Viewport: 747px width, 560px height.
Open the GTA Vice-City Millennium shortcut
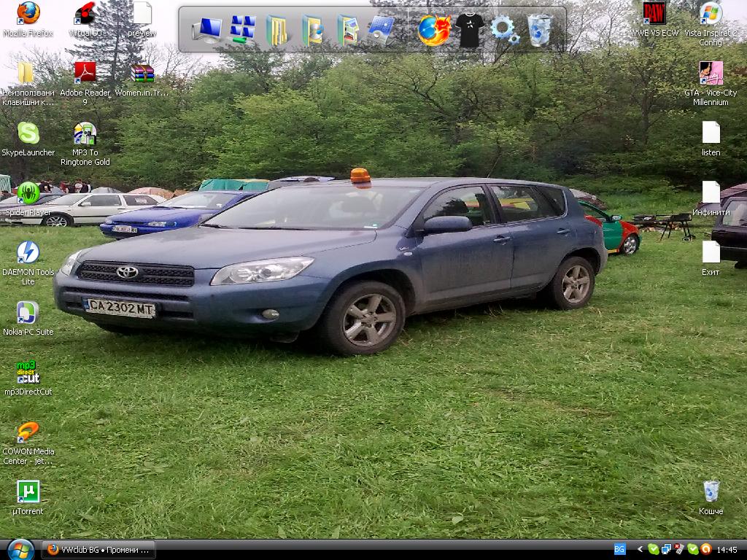711,74
